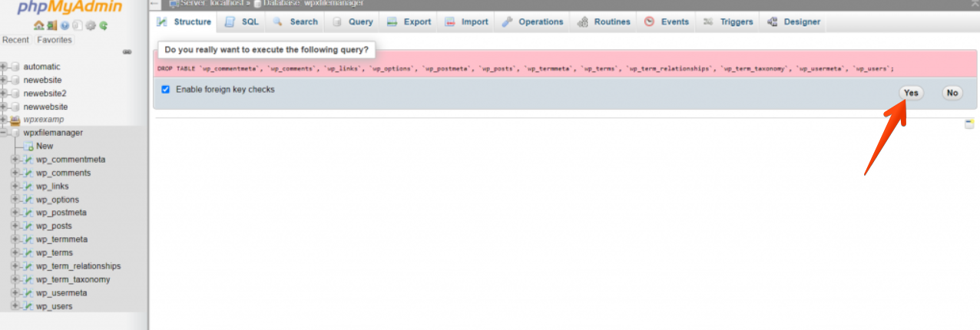Collapse the wpxfilemanager database tree
The width and height of the screenshot is (980, 330).
pyautogui.click(x=4, y=133)
